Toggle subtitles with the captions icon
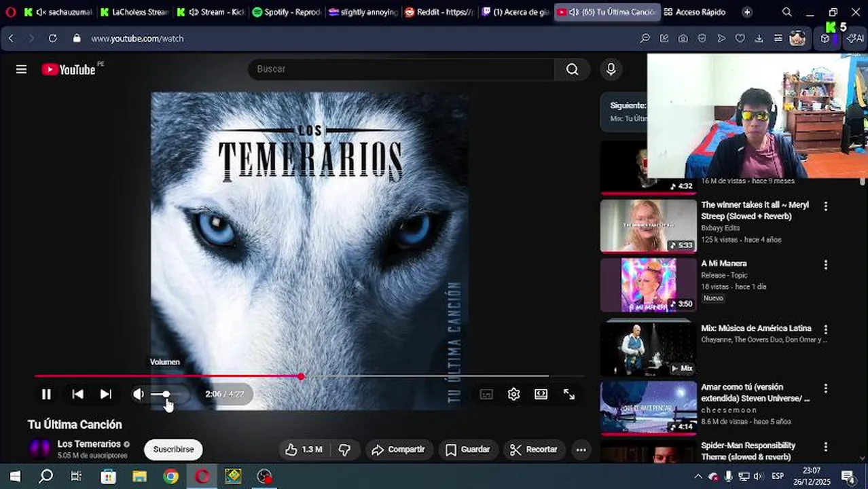 point(486,394)
